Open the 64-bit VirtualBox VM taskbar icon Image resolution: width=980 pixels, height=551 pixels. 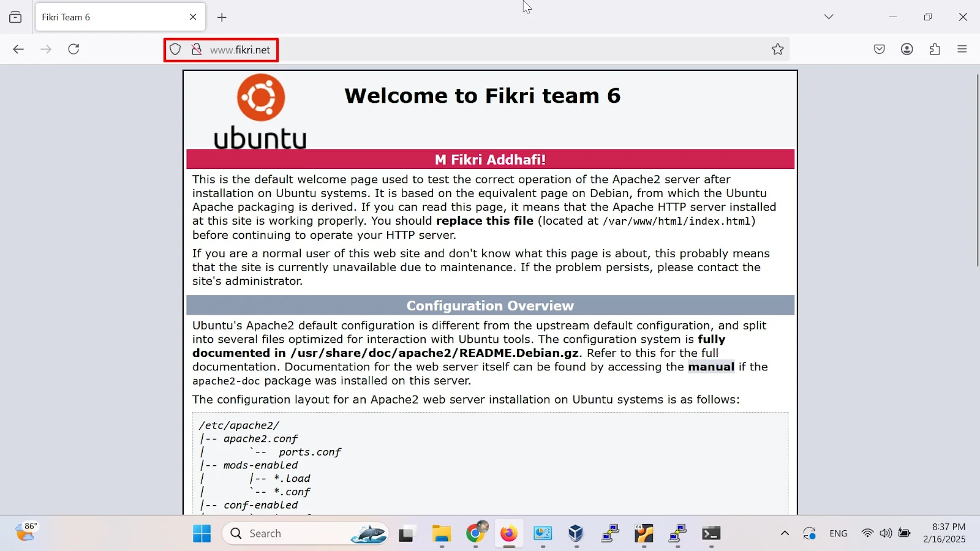pos(644,534)
